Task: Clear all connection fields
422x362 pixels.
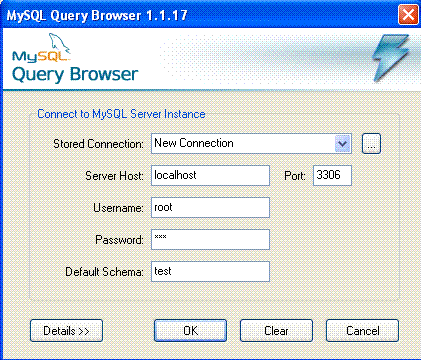Action: (x=276, y=331)
